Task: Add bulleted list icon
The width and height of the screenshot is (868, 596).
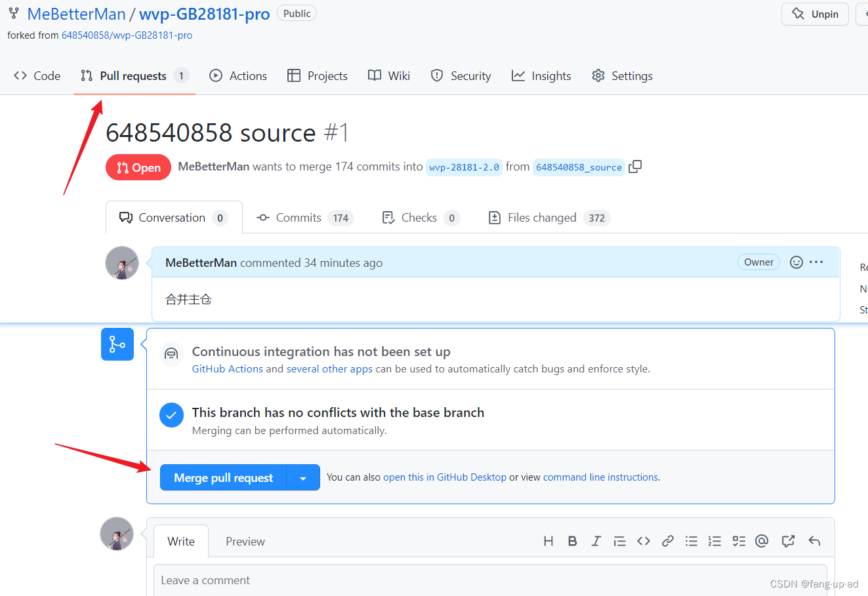Action: [692, 541]
